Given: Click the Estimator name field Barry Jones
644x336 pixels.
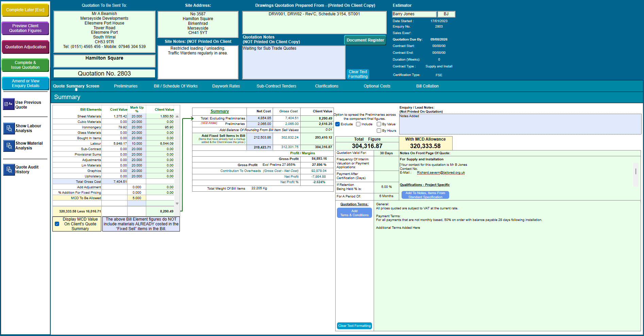Looking at the screenshot, I should 414,14.
